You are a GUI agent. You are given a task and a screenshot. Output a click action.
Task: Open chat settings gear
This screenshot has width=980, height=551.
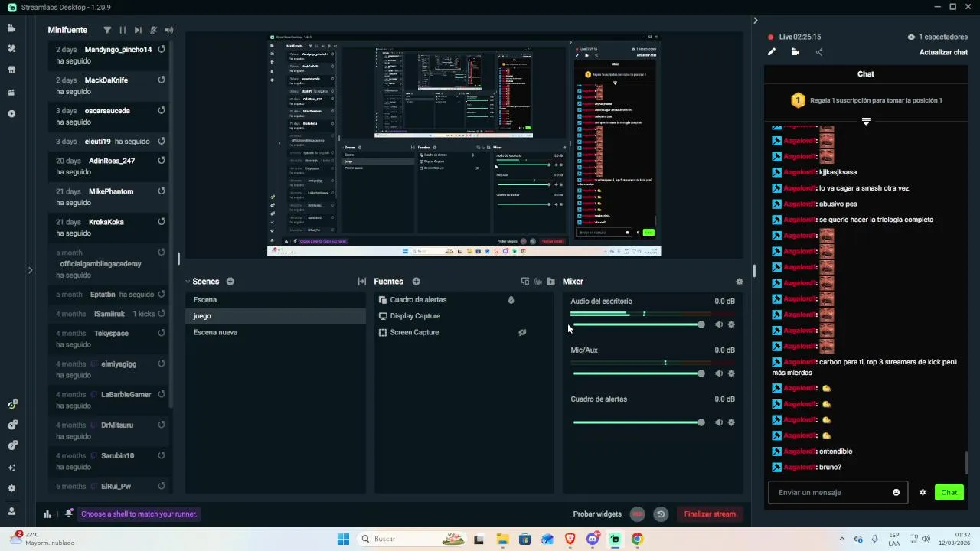(x=923, y=492)
